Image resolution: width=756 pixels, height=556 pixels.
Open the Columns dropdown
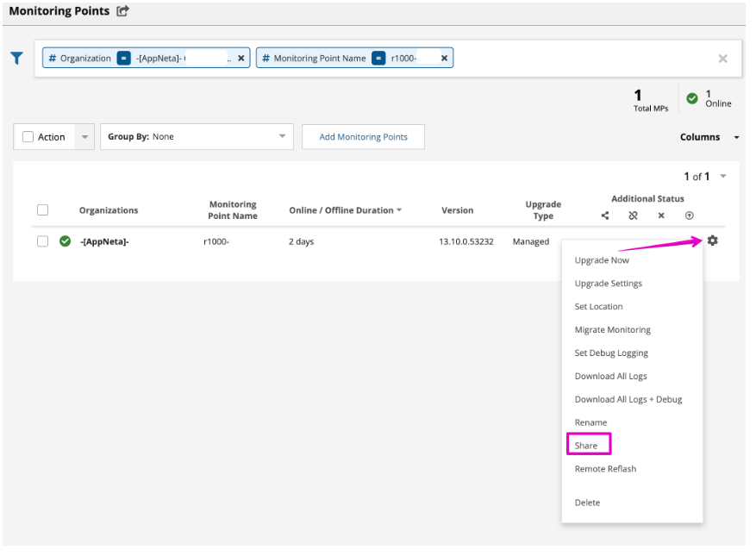(x=709, y=137)
